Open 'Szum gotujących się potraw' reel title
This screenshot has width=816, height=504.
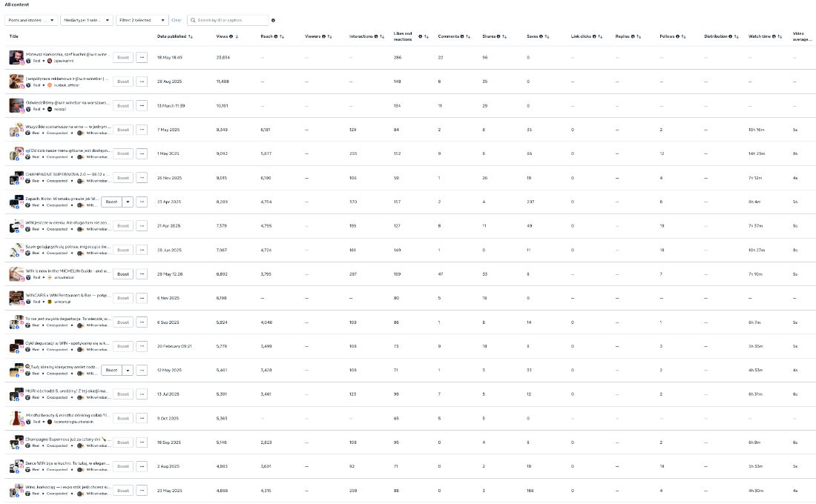tap(68, 247)
